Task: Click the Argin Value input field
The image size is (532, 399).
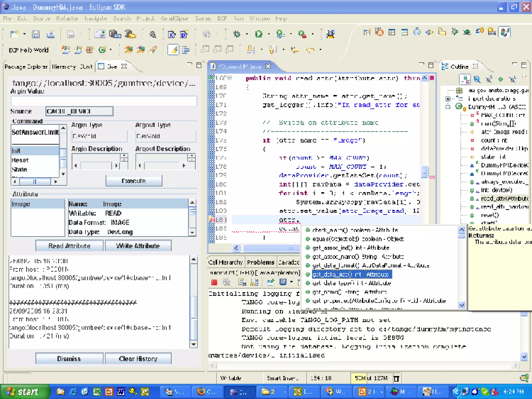Action: click(x=104, y=101)
